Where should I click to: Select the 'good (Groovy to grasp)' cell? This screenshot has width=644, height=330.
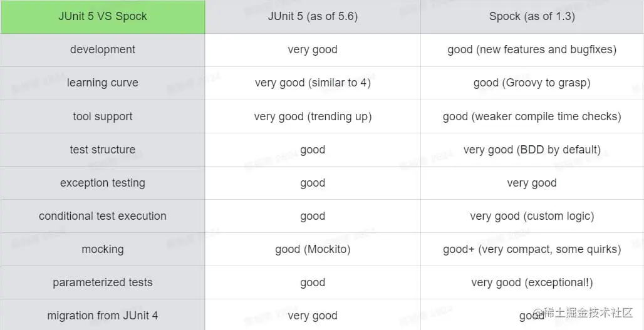[532, 83]
